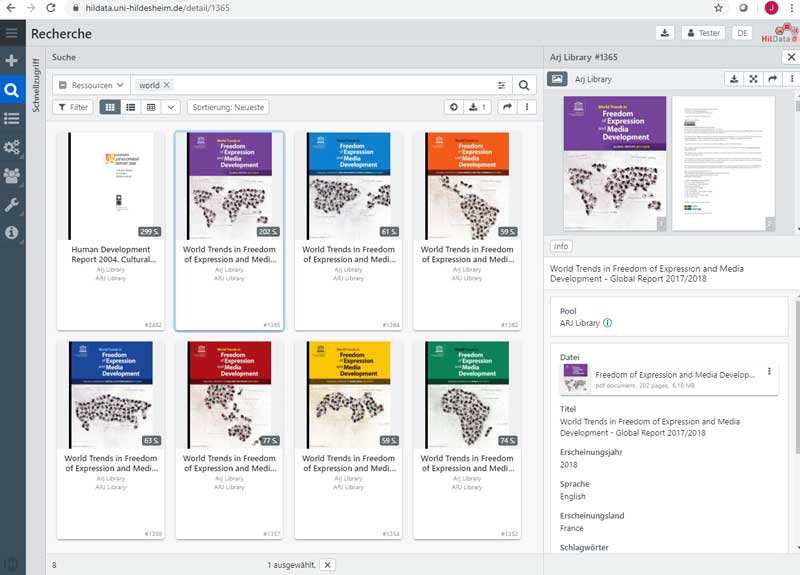Image resolution: width=800 pixels, height=575 pixels.
Task: Open the users group icon in the sidebar
Action: 11,176
